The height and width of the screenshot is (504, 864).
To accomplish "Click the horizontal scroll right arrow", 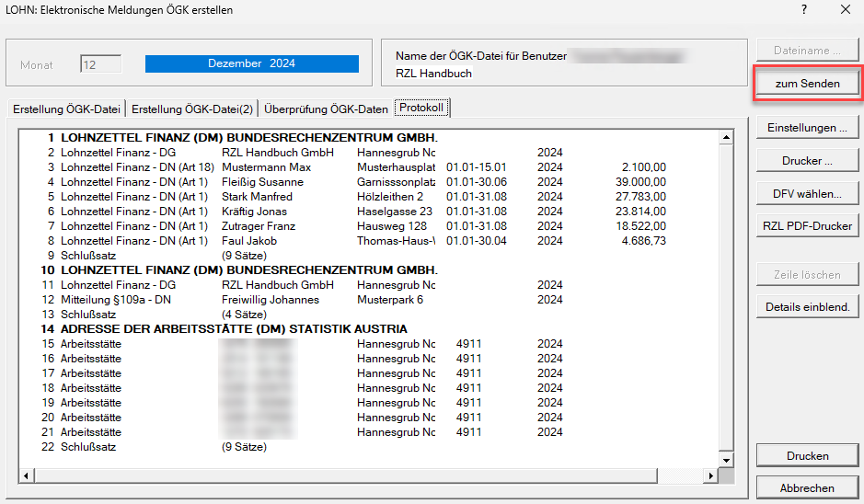I will pos(709,475).
